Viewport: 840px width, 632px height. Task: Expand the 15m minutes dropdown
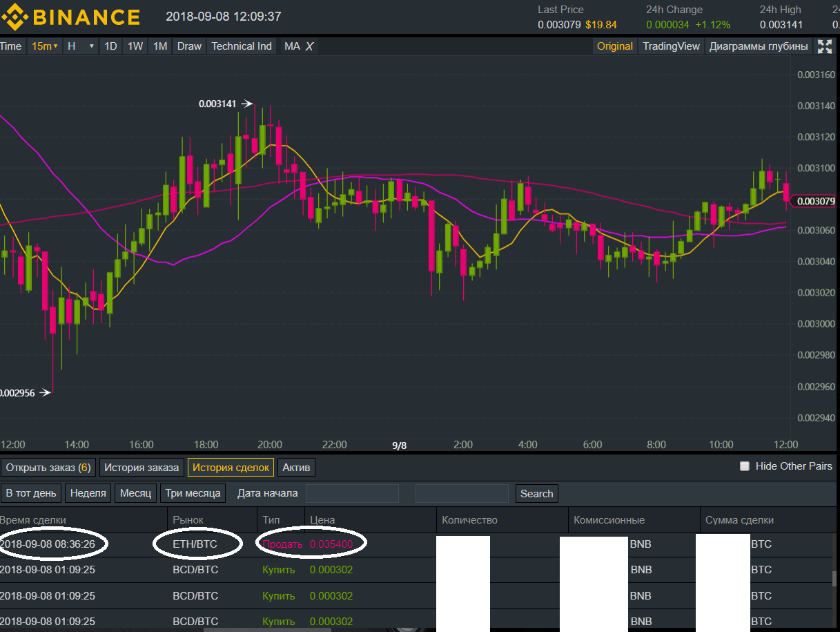[45, 46]
